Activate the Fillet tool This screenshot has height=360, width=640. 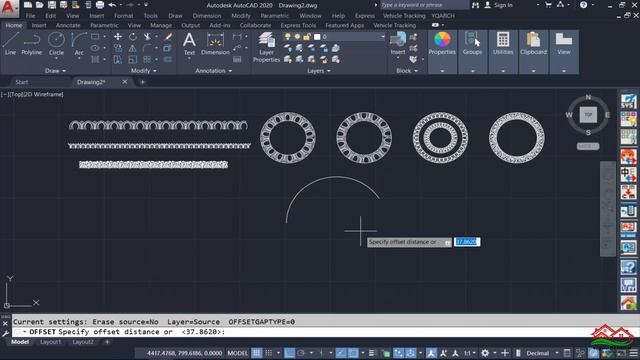[147, 48]
